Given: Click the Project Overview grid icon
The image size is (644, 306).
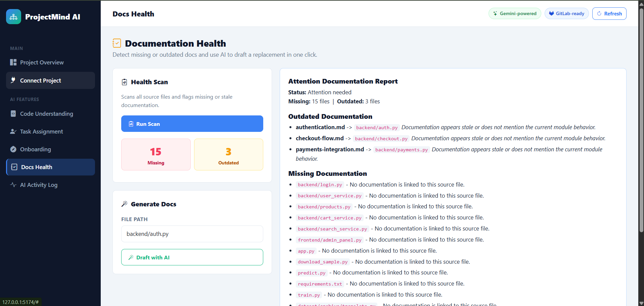Looking at the screenshot, I should point(13,62).
